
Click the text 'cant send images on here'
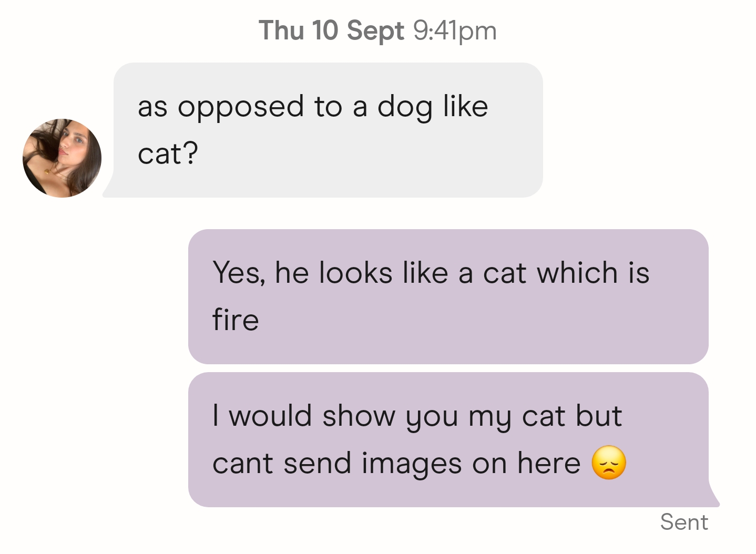click(396, 464)
